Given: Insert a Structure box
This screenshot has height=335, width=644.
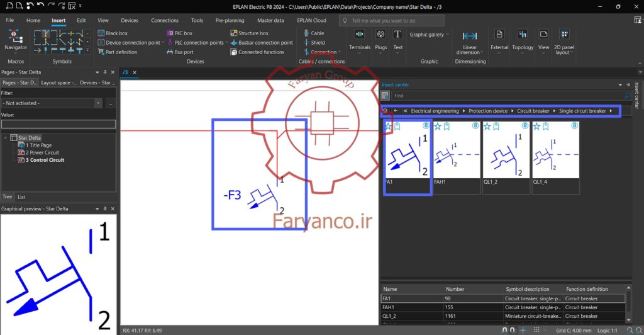Looking at the screenshot, I should pyautogui.click(x=249, y=33).
